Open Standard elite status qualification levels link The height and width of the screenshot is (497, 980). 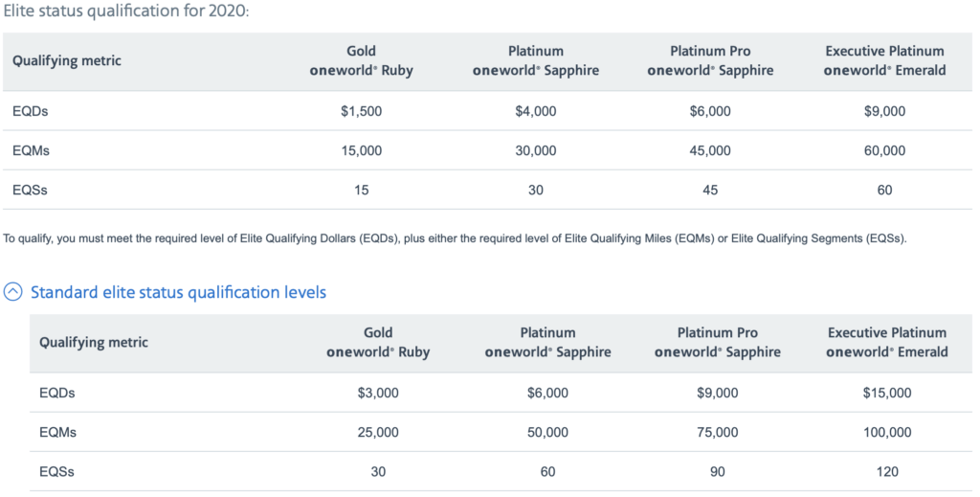click(178, 292)
